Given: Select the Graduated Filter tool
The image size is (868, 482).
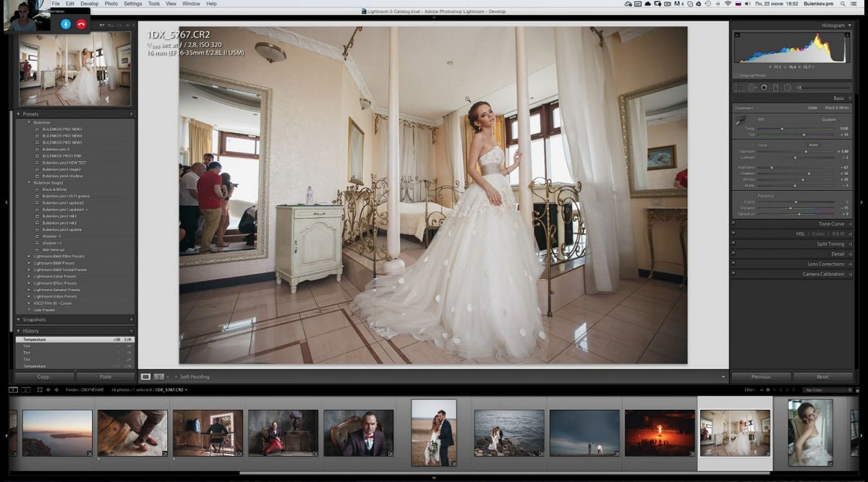Looking at the screenshot, I should (x=775, y=87).
